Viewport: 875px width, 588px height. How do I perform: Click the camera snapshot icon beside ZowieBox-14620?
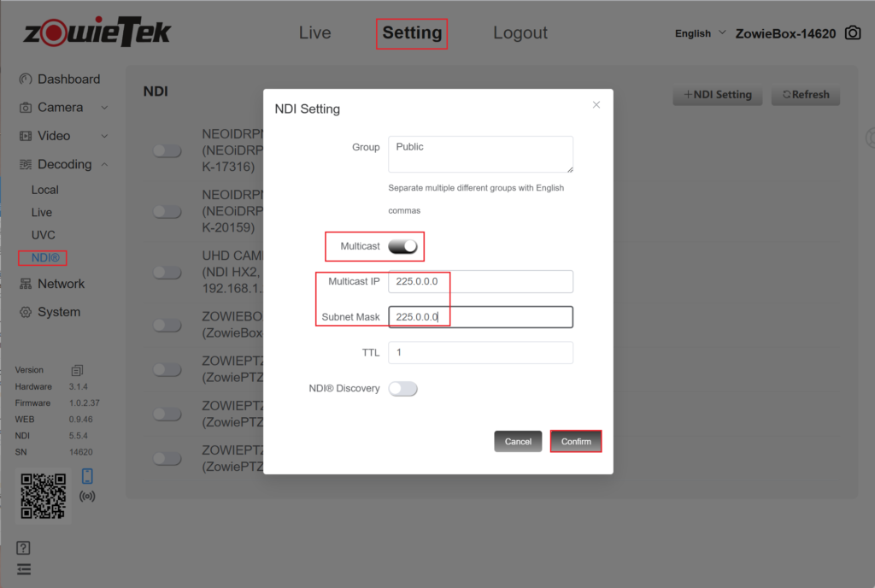[x=853, y=33]
